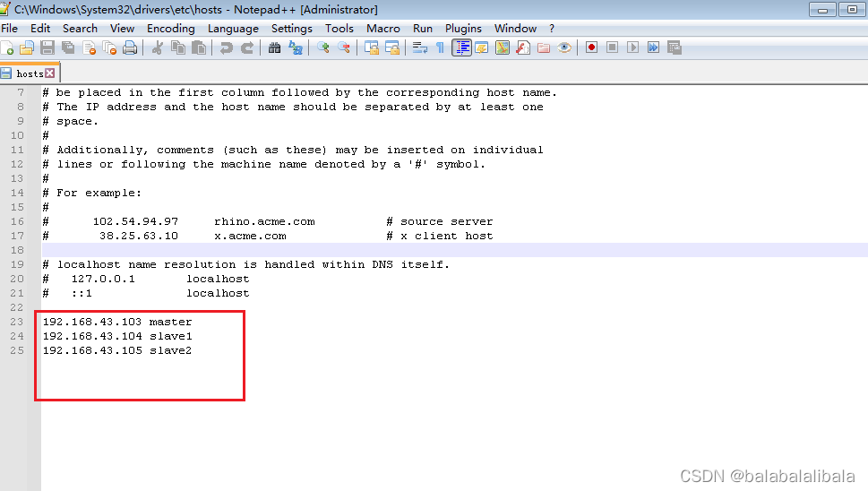Zoom out with the magnifier minus icon
Viewport: 868px width, 491px height.
(344, 48)
